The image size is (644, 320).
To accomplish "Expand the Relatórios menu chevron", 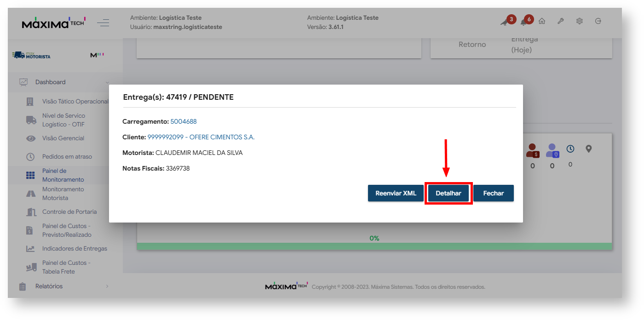I will pyautogui.click(x=107, y=286).
